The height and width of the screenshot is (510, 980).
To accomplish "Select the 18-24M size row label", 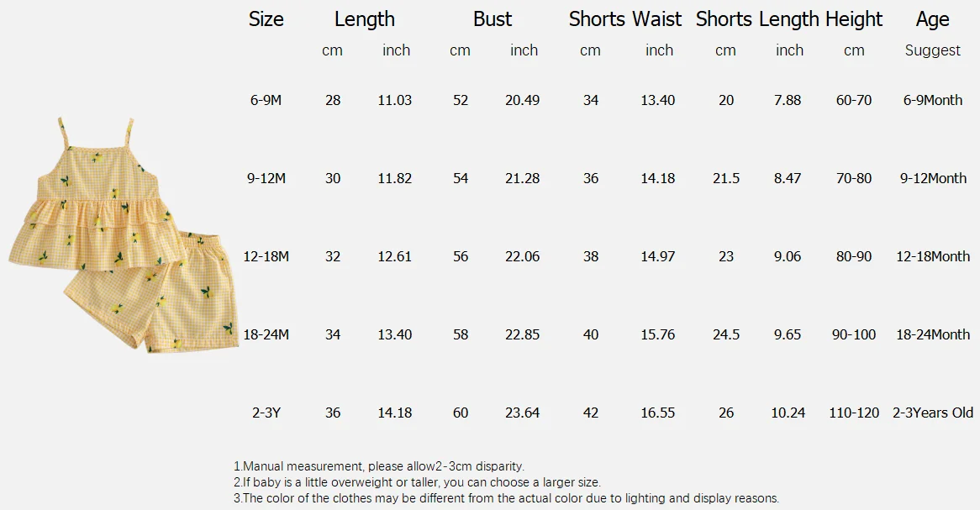I will pyautogui.click(x=266, y=334).
